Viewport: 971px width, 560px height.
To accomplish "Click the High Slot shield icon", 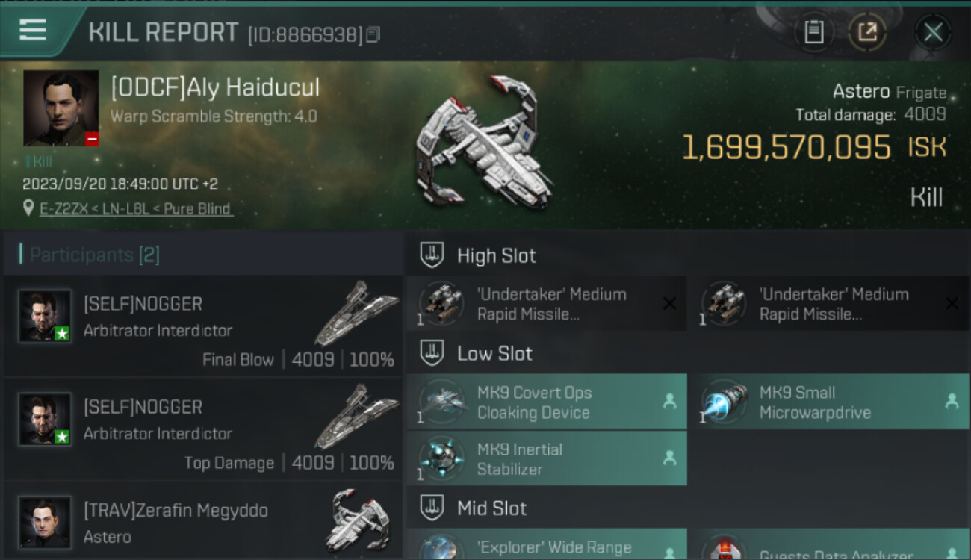I will point(432,255).
